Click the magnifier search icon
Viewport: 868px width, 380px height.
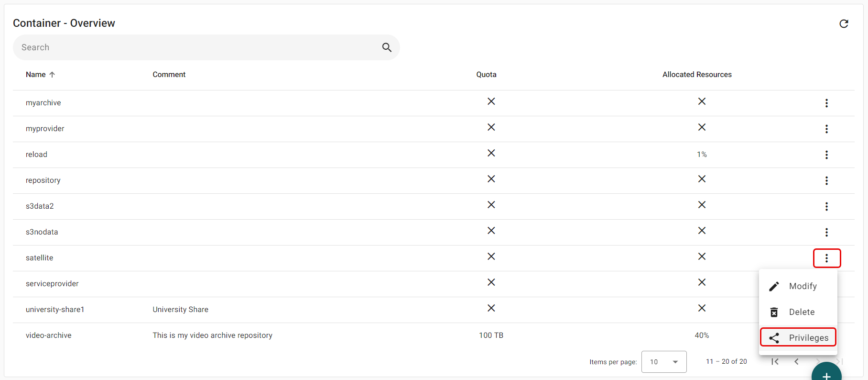tap(387, 47)
